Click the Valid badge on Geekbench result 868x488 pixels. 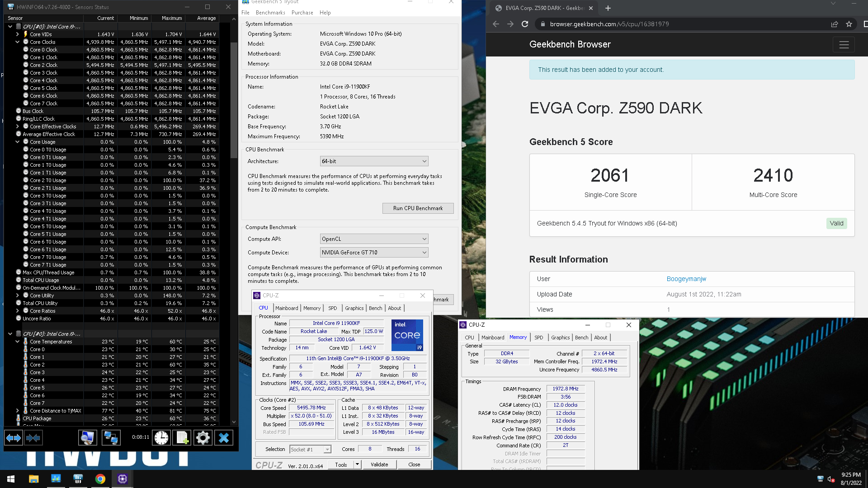(x=836, y=223)
